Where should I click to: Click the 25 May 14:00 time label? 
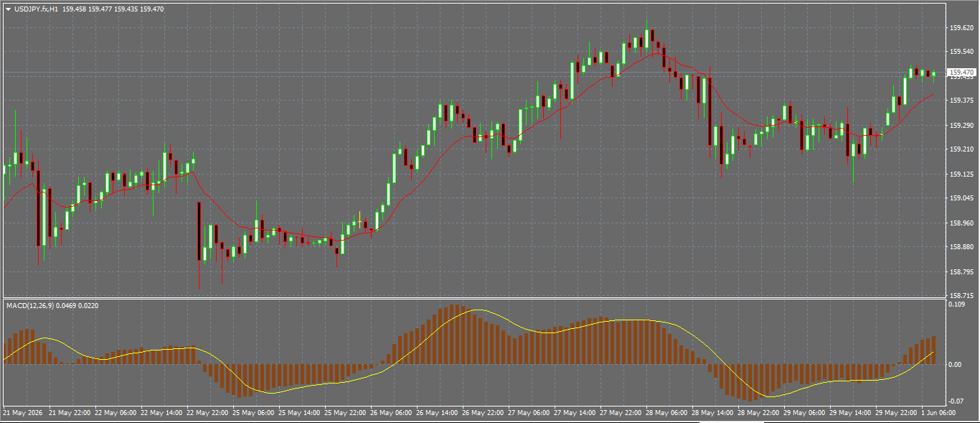300,414
